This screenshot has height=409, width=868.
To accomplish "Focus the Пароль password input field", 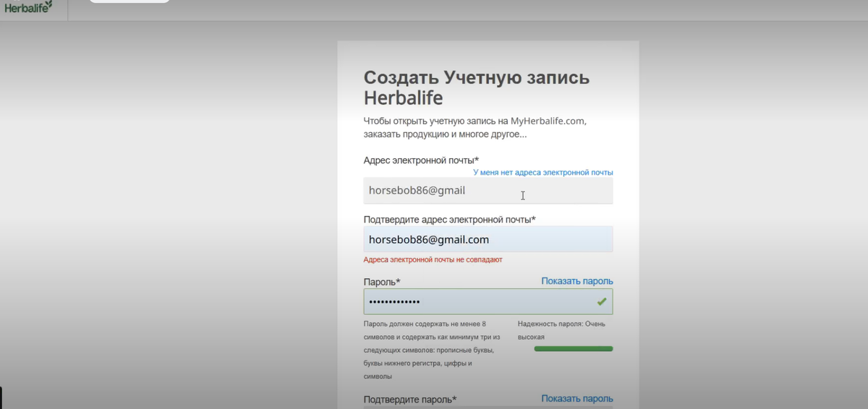I will pyautogui.click(x=488, y=301).
